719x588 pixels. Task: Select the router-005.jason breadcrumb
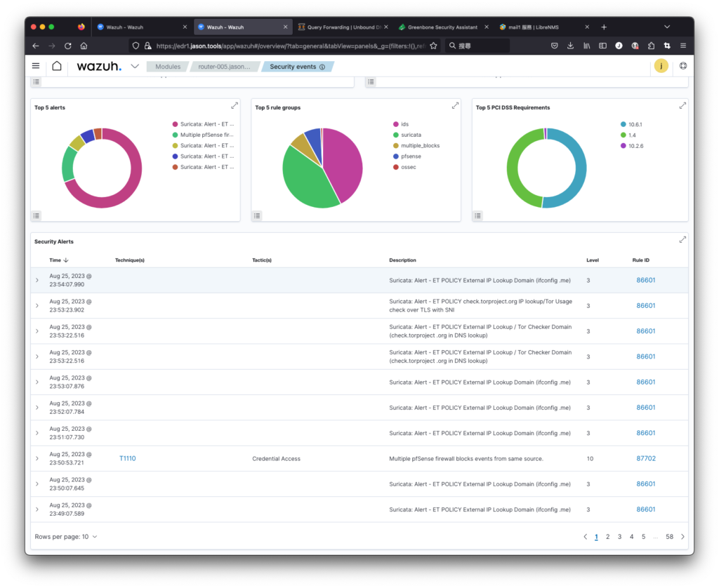(224, 67)
